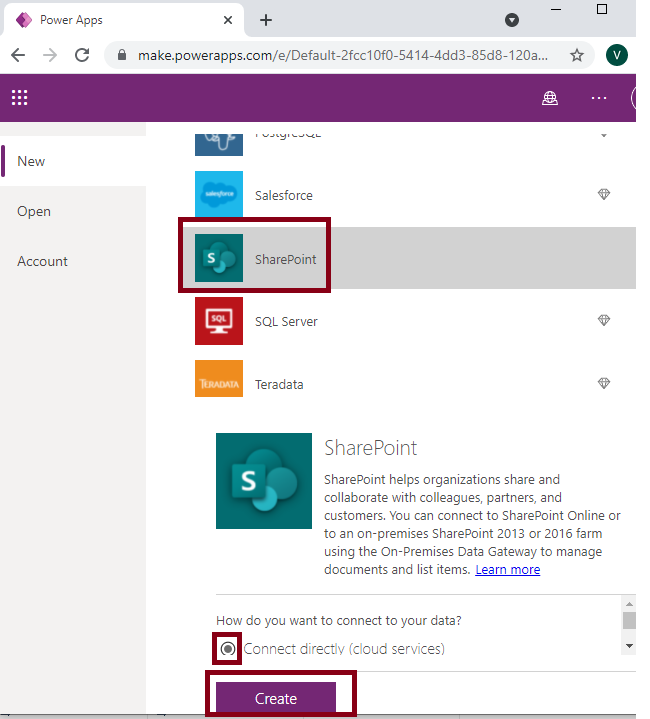Click the premium diamond icon beside SQL Server
The image size is (650, 719).
click(604, 320)
